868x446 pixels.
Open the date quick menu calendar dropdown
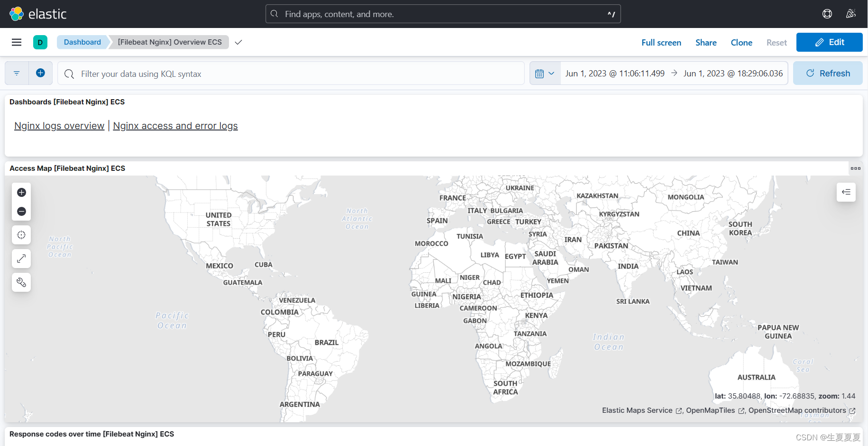click(x=545, y=74)
